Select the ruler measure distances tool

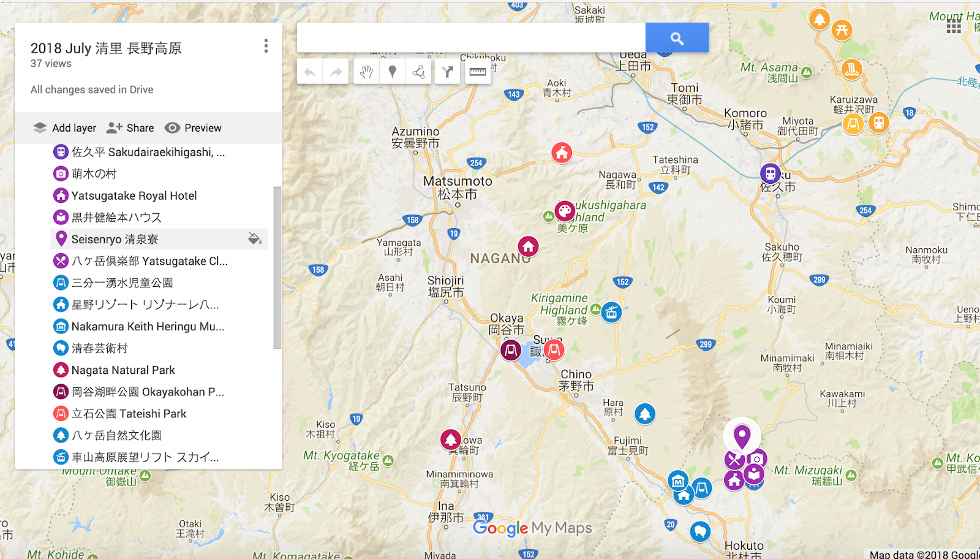coord(478,72)
